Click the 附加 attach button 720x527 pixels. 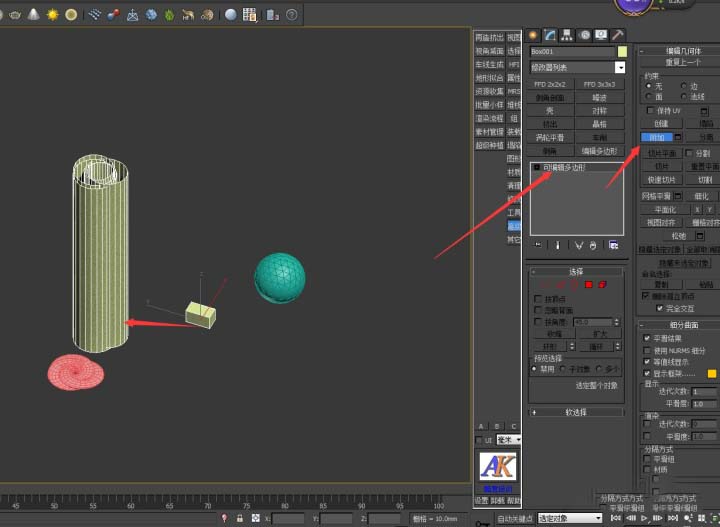(657, 137)
